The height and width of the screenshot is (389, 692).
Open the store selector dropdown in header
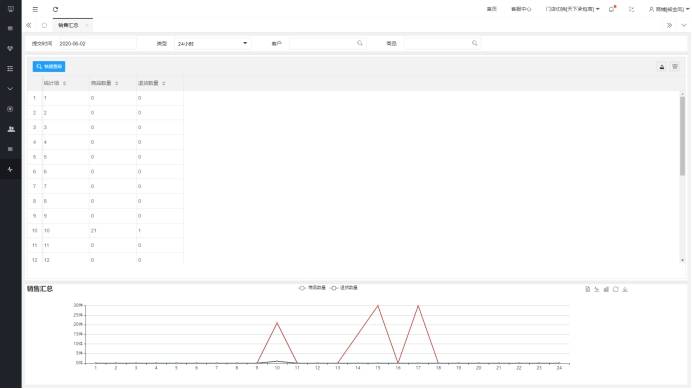572,9
